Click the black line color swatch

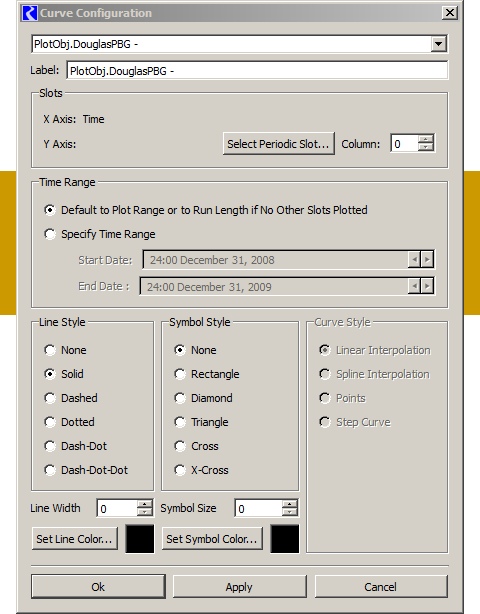[140, 539]
